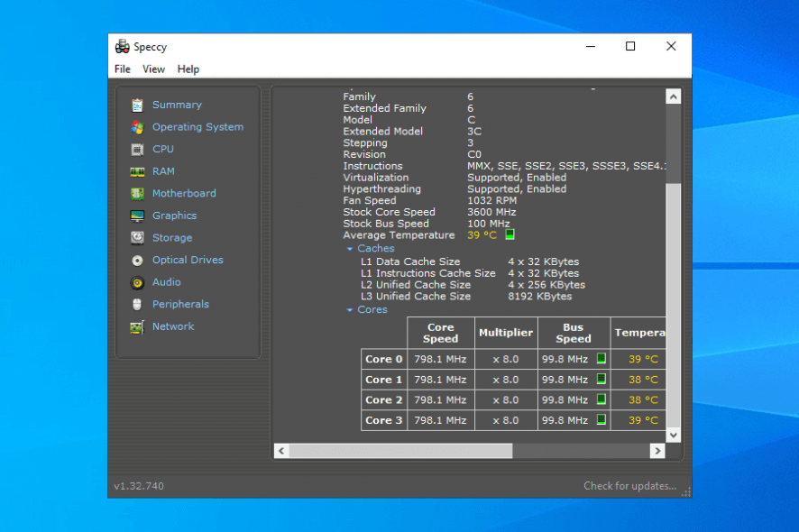Click the Network section icon

click(137, 327)
